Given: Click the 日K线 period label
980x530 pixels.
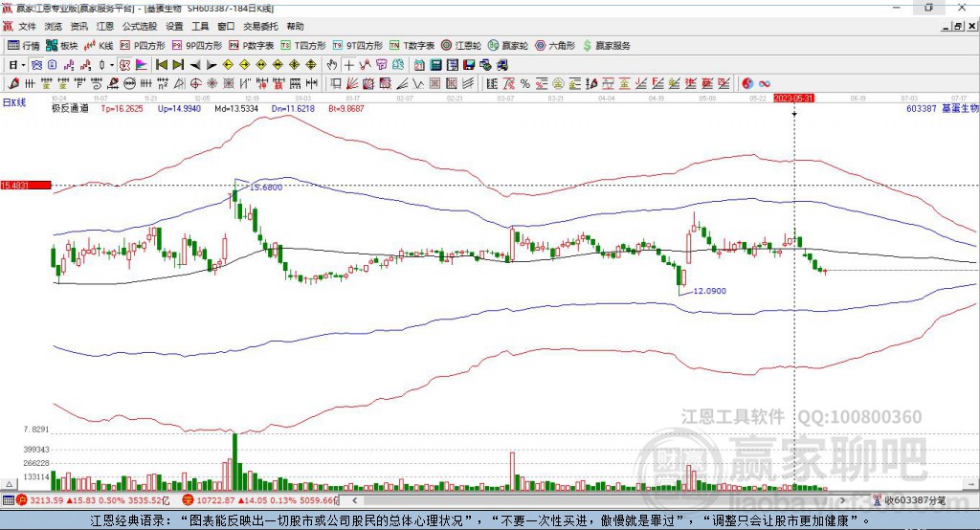Looking at the screenshot, I should pyautogui.click(x=14, y=102).
